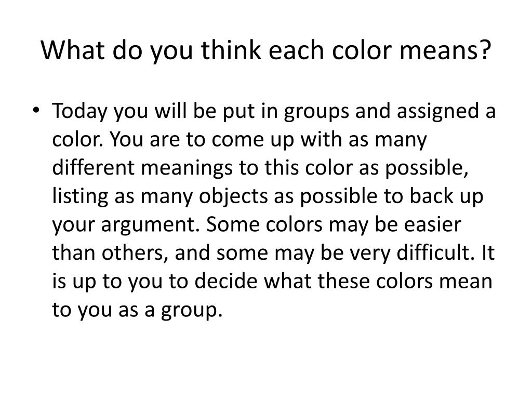Click the word "listing" in the paragraph
This screenshot has width=532, height=399.
pyautogui.click(x=79, y=197)
